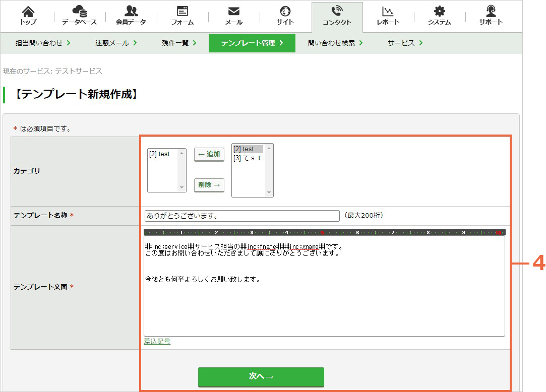Open the Mail envelope icon
546x392 pixels.
tap(233, 12)
